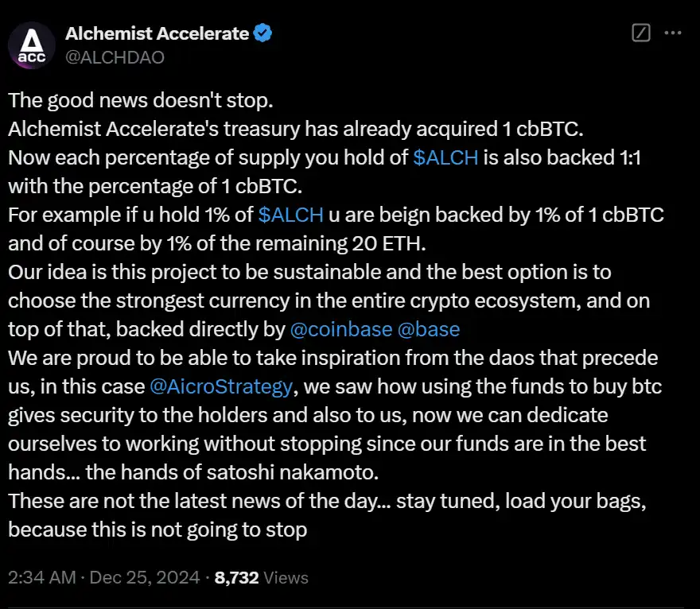The height and width of the screenshot is (609, 700).
Task: Open the $ALCH cashtag before 'is also backed'
Action: (x=445, y=157)
